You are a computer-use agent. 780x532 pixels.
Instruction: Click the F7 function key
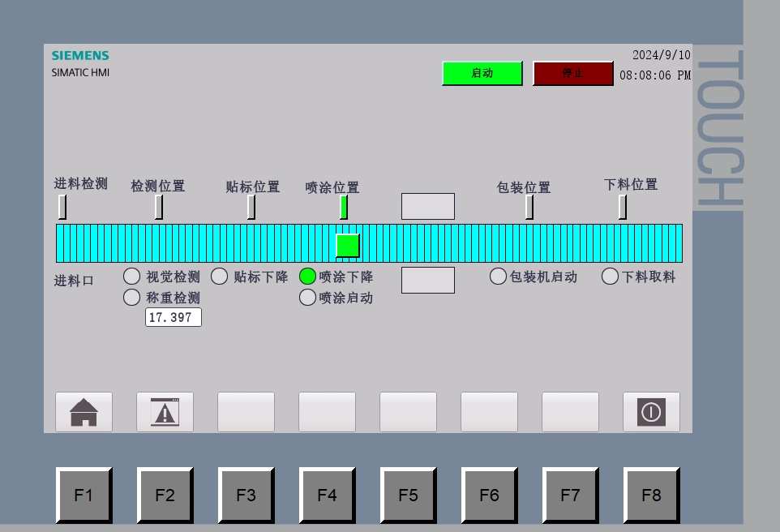click(571, 496)
